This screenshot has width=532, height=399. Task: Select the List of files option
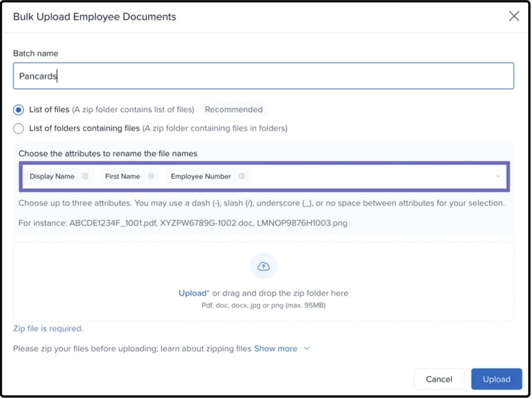[x=19, y=110]
